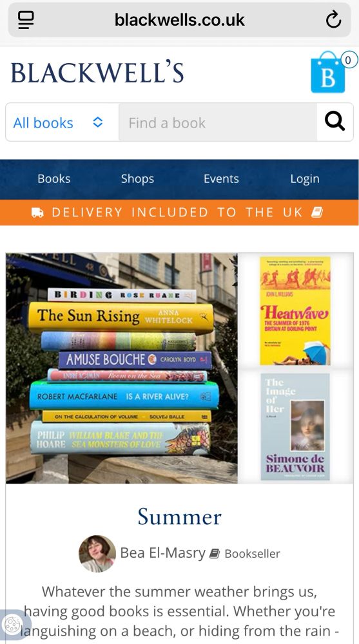Open the Summer collection heading
Viewport: 359px width, 644px height.
tap(179, 516)
